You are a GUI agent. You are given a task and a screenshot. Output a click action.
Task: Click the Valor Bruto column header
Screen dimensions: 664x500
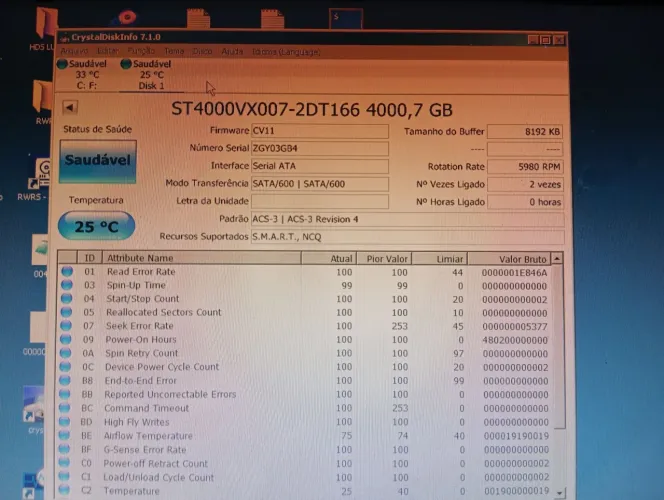[x=509, y=259]
